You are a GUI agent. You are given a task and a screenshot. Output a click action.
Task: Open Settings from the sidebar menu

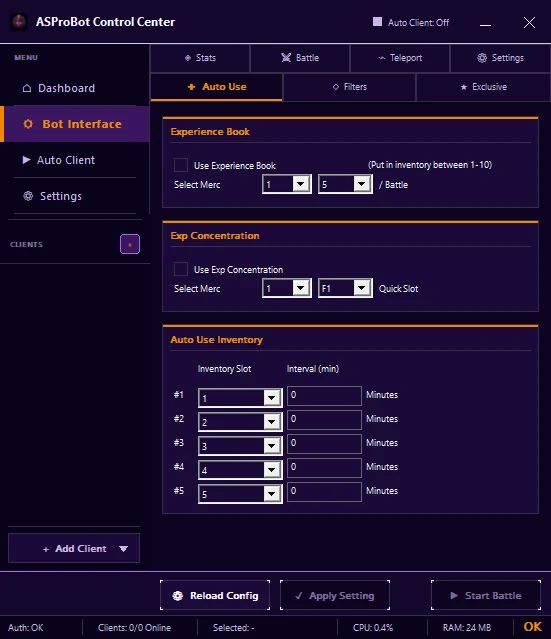pos(75,196)
